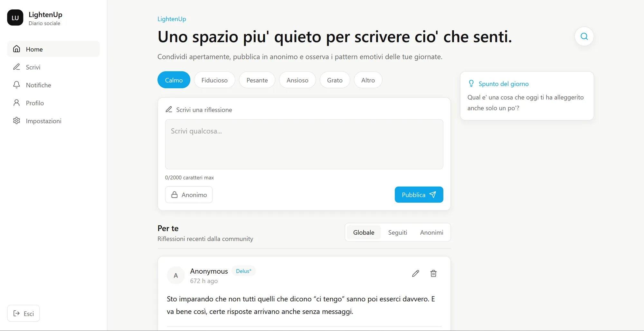
Task: Focus the Scrivi qualcosa text area
Action: 304,144
